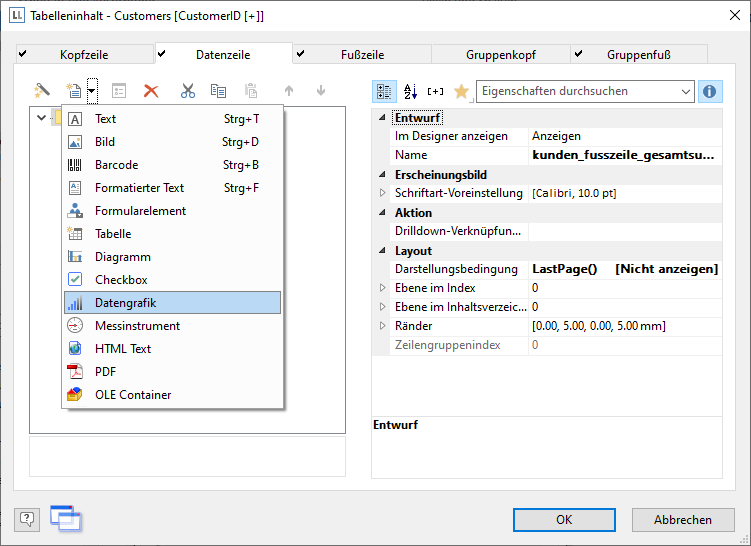
Task: Expand the Ränder property row
Action: coord(381,326)
